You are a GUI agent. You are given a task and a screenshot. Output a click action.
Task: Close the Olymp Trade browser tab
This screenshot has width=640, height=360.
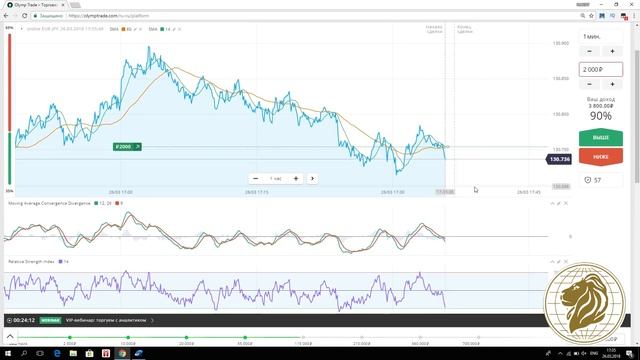click(x=63, y=5)
